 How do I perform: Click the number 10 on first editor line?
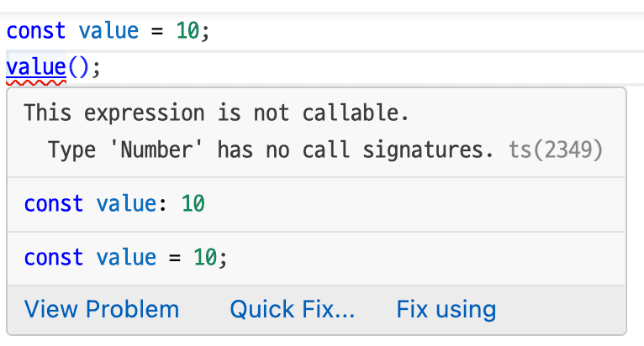coord(188,31)
